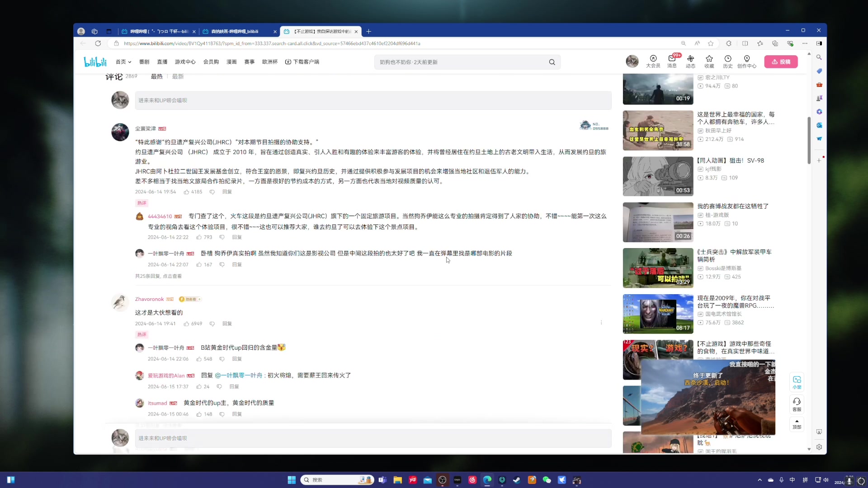Click the bilibili logo
Viewport: 868px width, 488px height.
click(95, 62)
